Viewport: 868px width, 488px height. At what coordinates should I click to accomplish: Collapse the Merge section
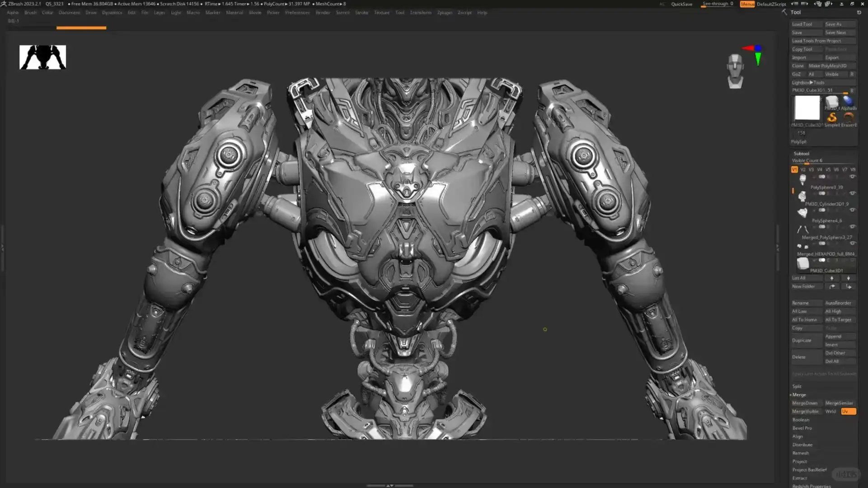(798, 394)
